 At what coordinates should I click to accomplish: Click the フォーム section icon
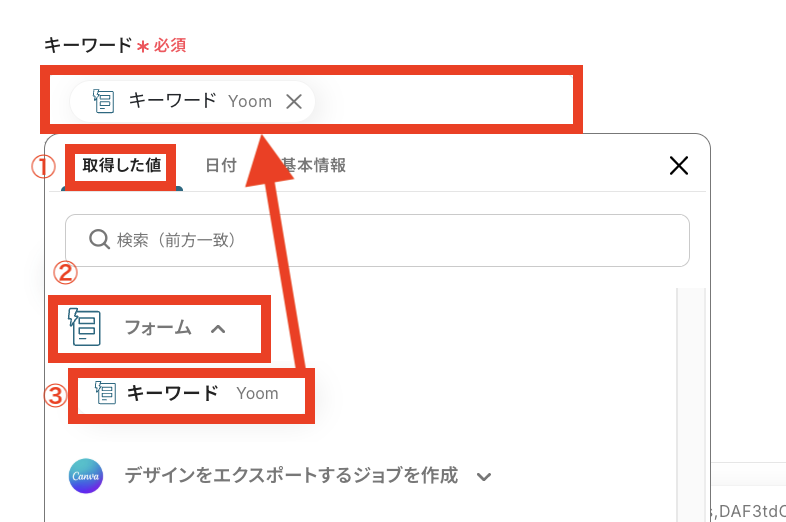click(x=85, y=327)
